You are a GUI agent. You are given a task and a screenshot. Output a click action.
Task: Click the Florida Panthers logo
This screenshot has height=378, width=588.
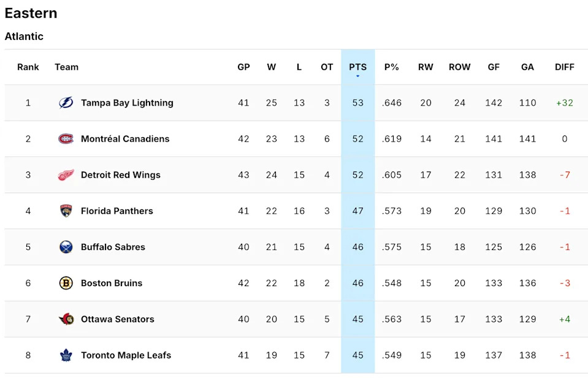point(66,211)
